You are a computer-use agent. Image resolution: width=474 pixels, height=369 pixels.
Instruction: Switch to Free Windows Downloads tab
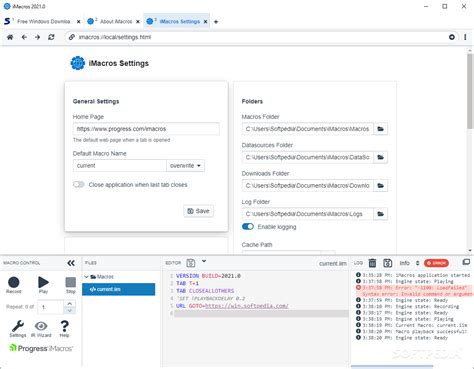click(43, 21)
